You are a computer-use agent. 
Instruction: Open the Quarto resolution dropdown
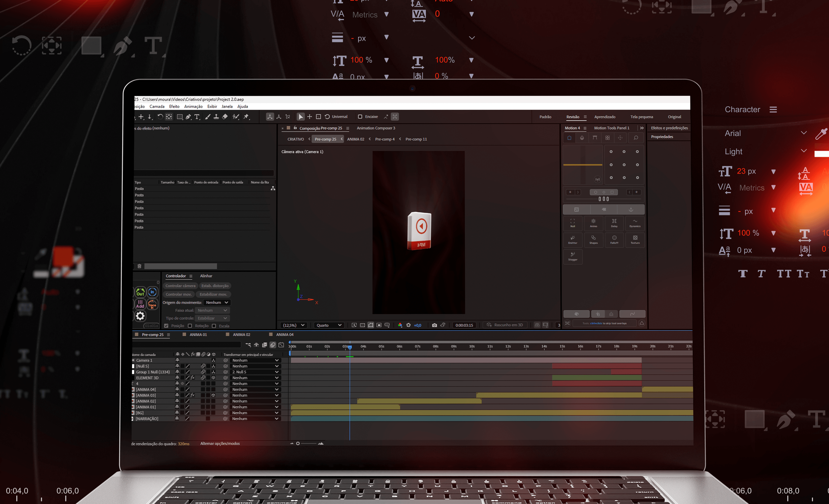coord(328,325)
